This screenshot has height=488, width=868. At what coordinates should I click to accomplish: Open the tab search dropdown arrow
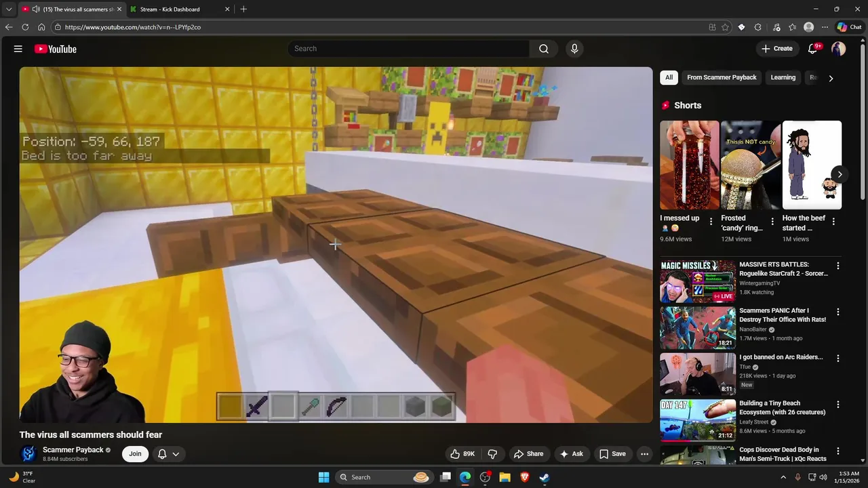pos(8,9)
